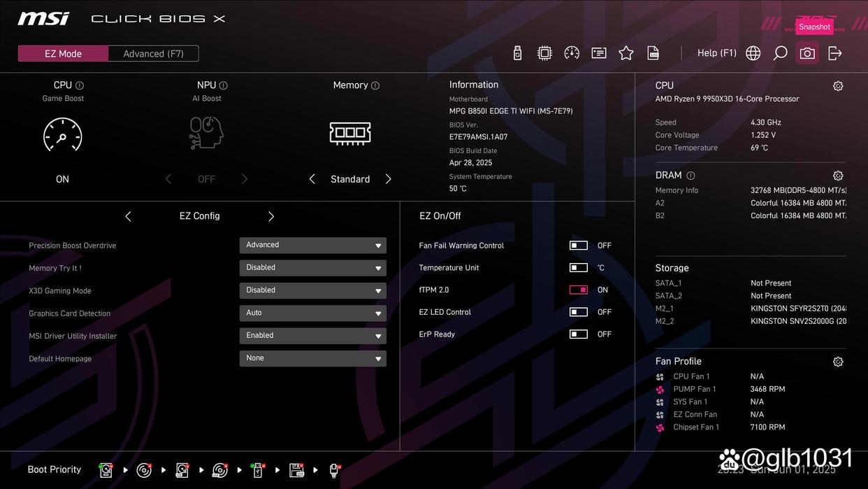Click the Core Temperature 69 °C value
The image size is (868, 489).
pos(759,148)
